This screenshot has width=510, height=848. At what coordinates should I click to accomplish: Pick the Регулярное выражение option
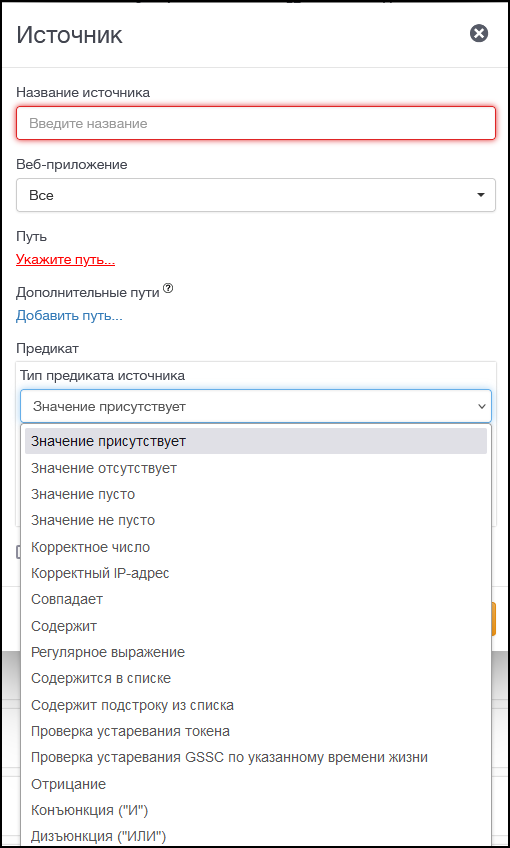(x=256, y=652)
